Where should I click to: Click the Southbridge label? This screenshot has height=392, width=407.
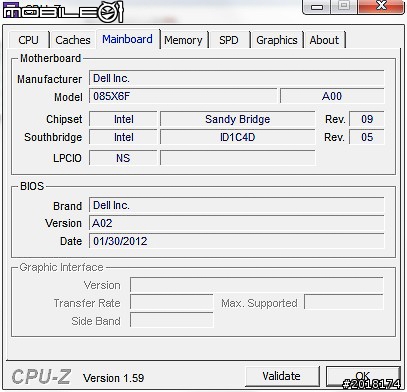(x=53, y=137)
